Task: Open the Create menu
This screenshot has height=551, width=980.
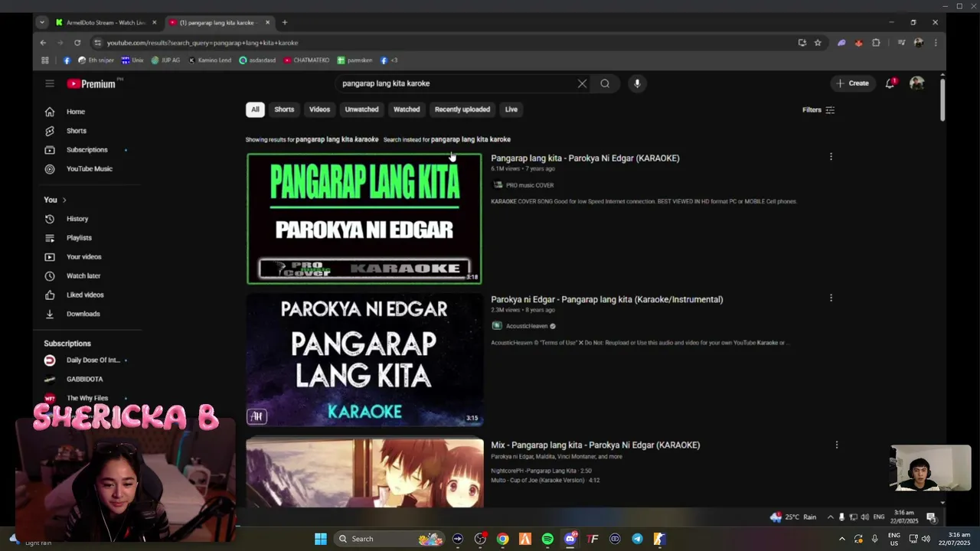Action: (x=852, y=83)
